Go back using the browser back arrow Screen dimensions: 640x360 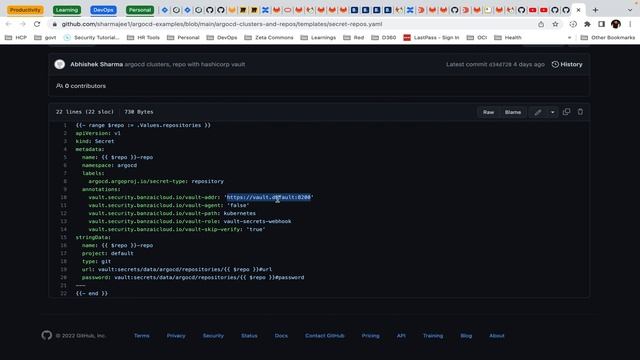[x=9, y=24]
